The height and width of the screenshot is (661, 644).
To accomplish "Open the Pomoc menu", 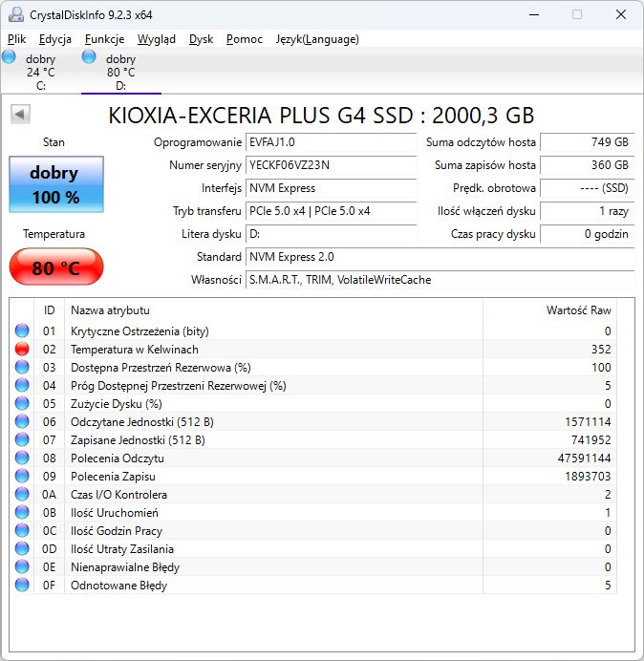I will point(245,39).
